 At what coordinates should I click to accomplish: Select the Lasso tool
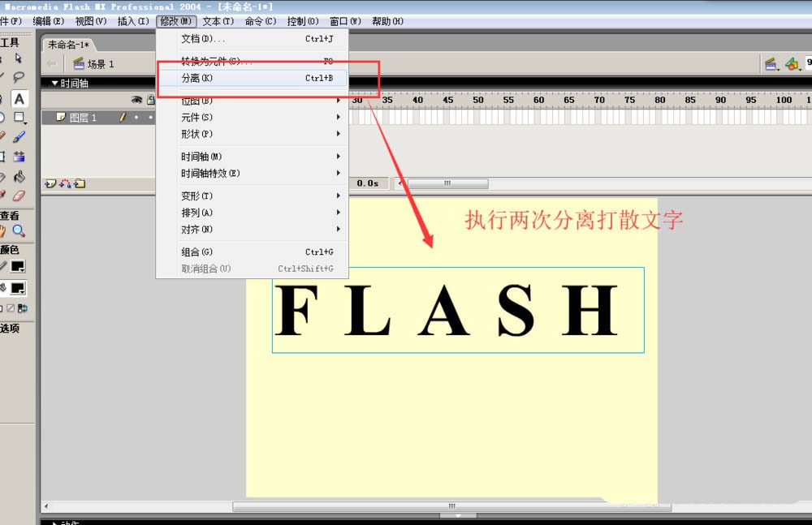pos(19,77)
